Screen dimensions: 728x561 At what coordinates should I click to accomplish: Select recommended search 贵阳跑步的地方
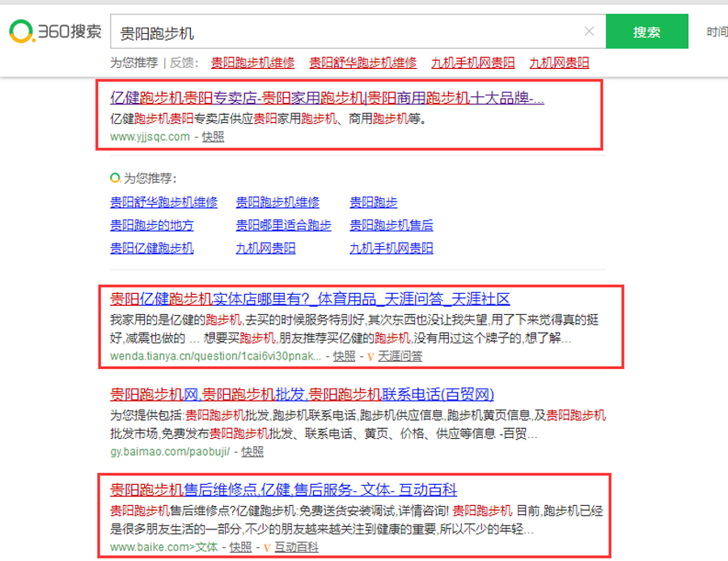click(x=152, y=225)
